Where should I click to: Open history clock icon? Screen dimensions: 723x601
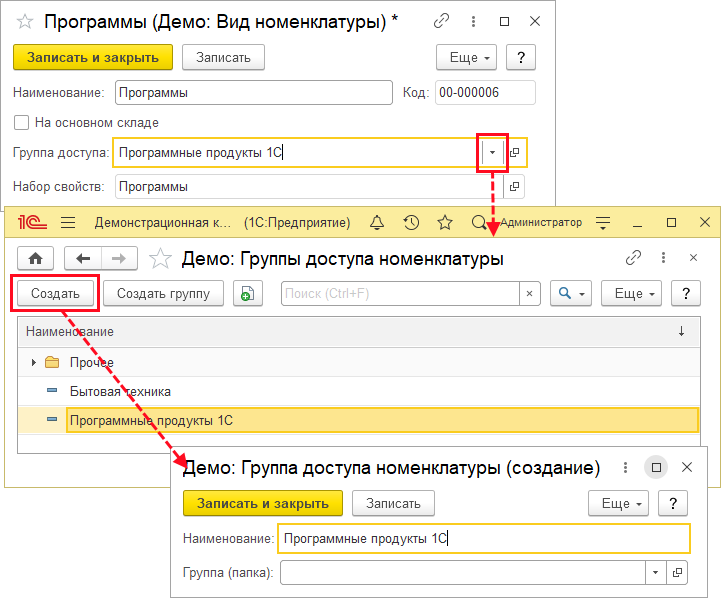pyautogui.click(x=411, y=223)
